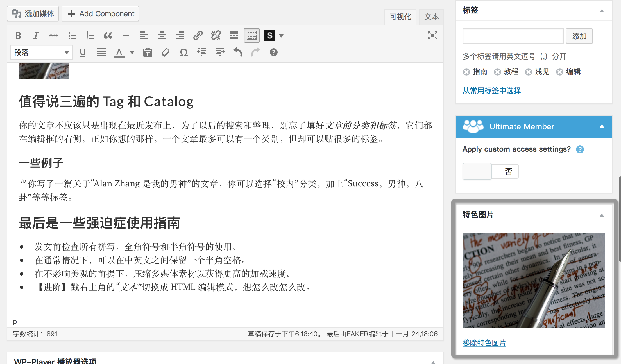Insert the Read More tag
The width and height of the screenshot is (621, 364).
tap(234, 36)
